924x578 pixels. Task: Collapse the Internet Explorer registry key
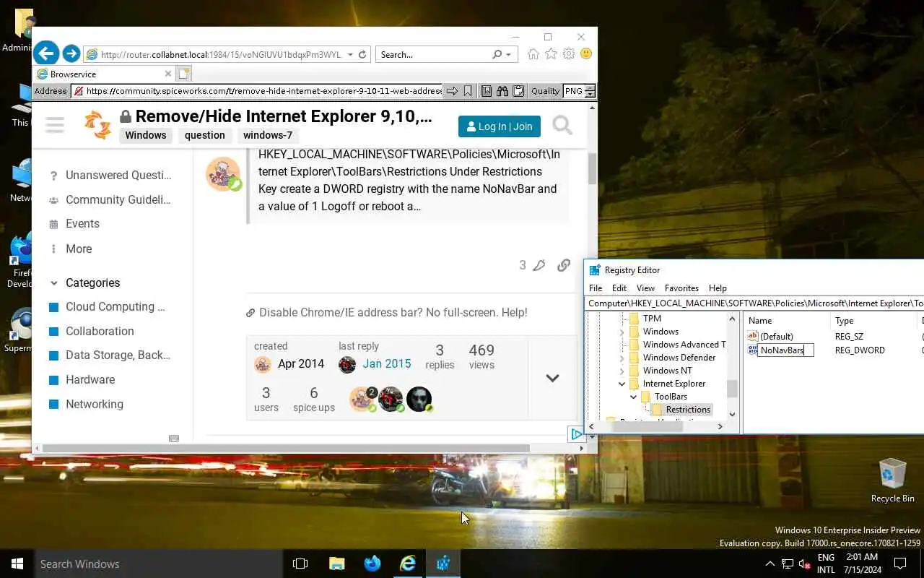tap(622, 384)
